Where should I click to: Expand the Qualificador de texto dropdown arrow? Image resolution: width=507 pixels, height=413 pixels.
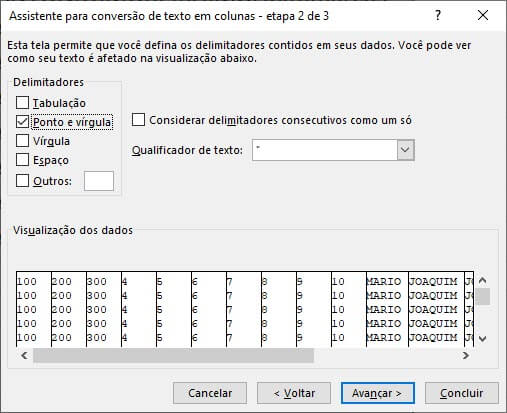point(405,150)
